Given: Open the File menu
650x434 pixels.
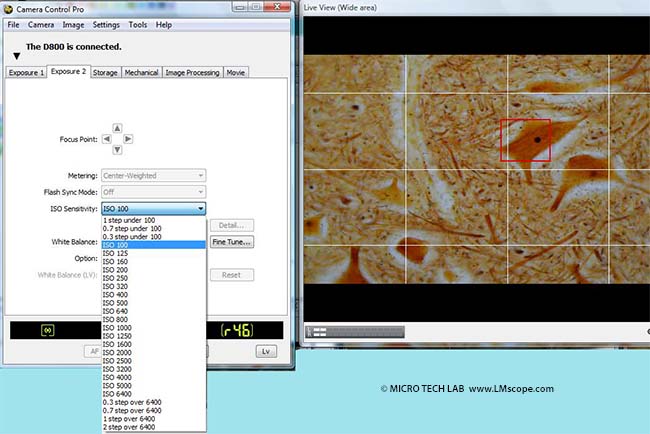Looking at the screenshot, I should click(x=13, y=25).
